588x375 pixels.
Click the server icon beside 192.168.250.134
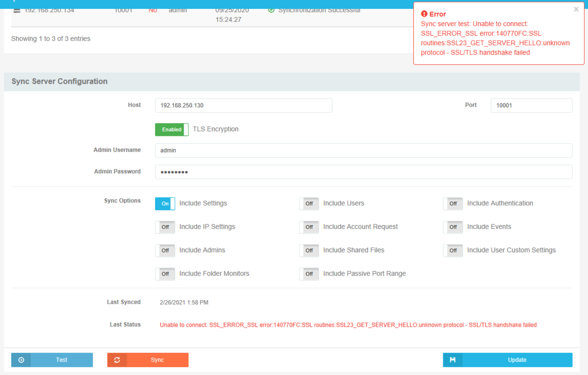coord(17,10)
